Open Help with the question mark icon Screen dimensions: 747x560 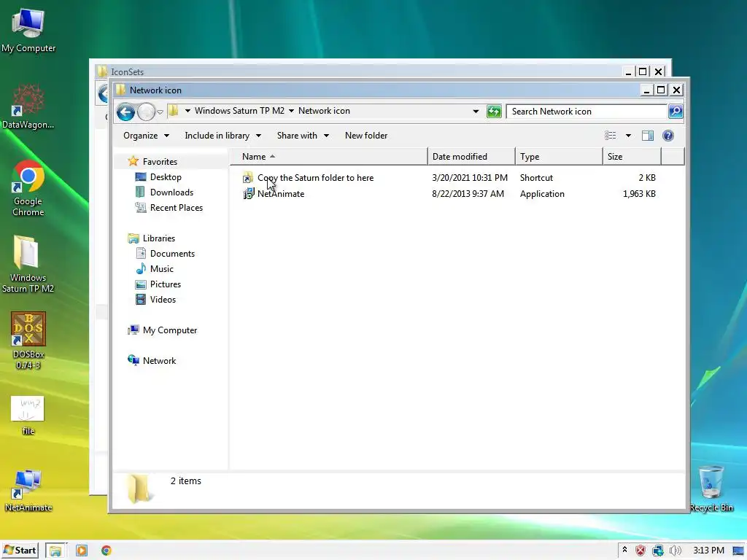(x=668, y=136)
